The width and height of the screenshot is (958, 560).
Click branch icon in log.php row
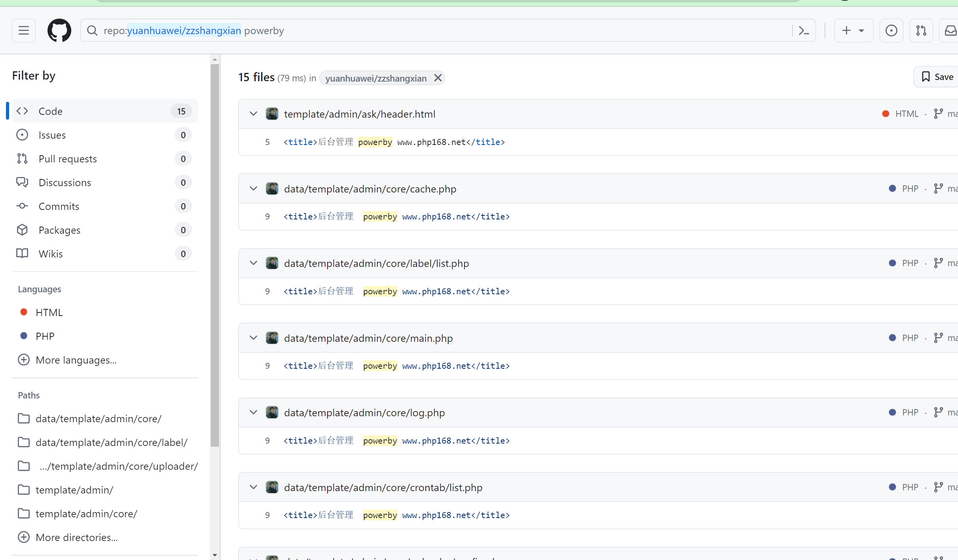938,412
